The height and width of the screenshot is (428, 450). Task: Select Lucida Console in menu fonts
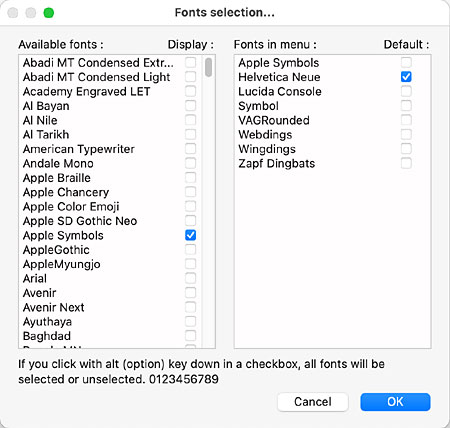pos(280,91)
